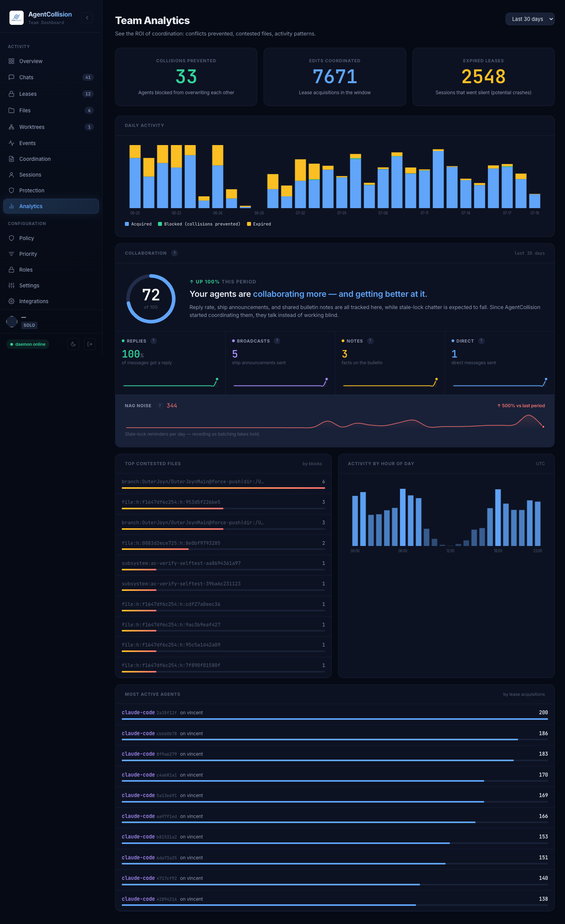The height and width of the screenshot is (924, 565).
Task: Select file:h:0083d2ece725:h:8e0bf9793285 row
Action: 223,545
